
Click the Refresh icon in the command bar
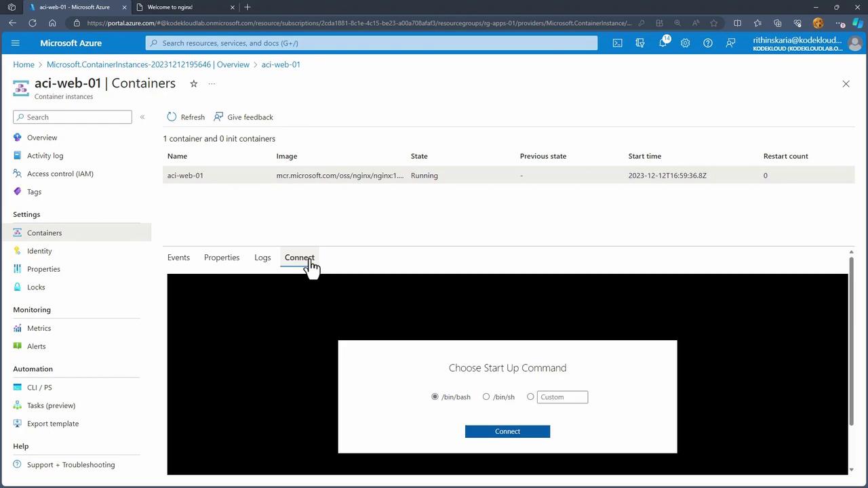[172, 117]
